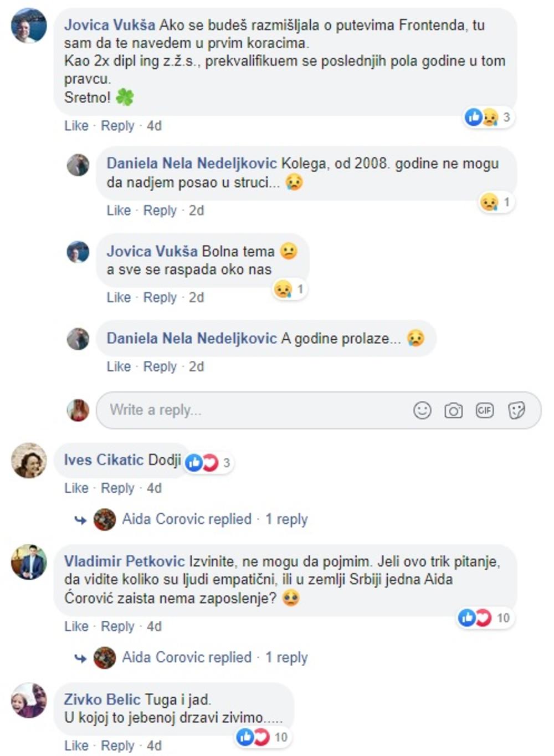Like Jovica Vukša's Frontend comment
This screenshot has height=756, width=554.
[76, 126]
